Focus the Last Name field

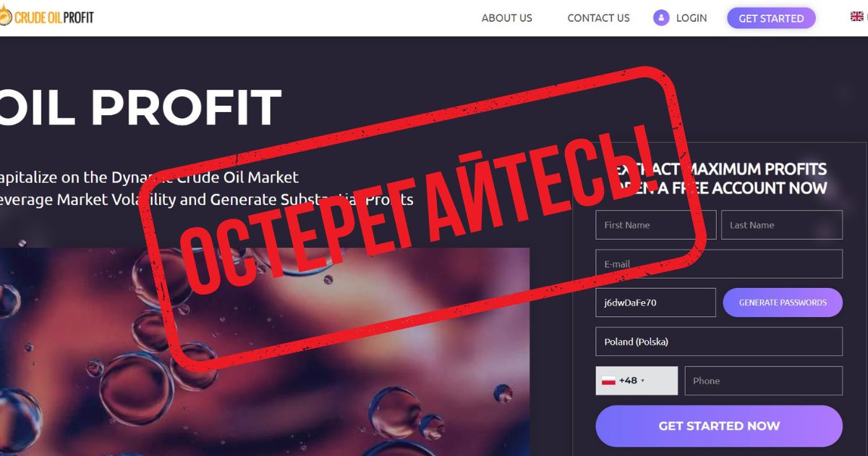point(782,225)
